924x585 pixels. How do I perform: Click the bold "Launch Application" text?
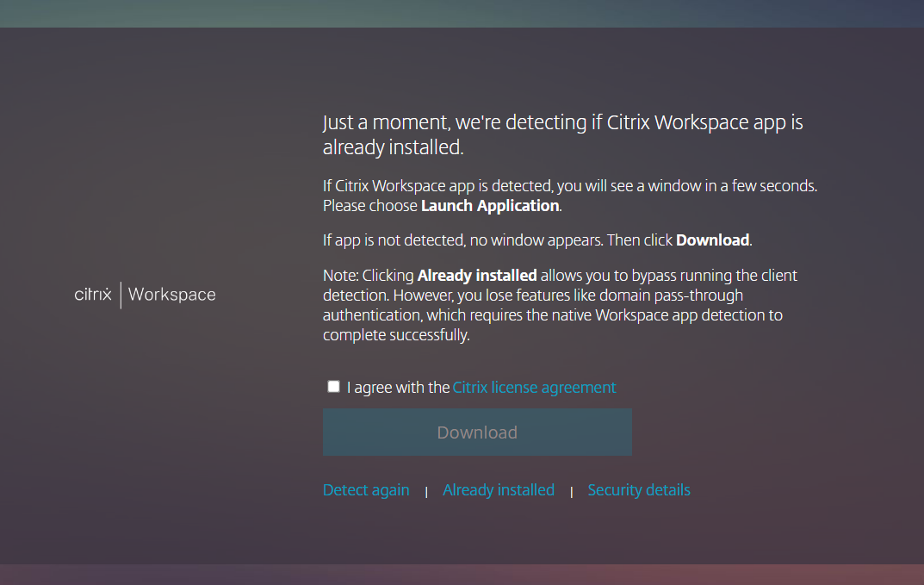point(490,206)
